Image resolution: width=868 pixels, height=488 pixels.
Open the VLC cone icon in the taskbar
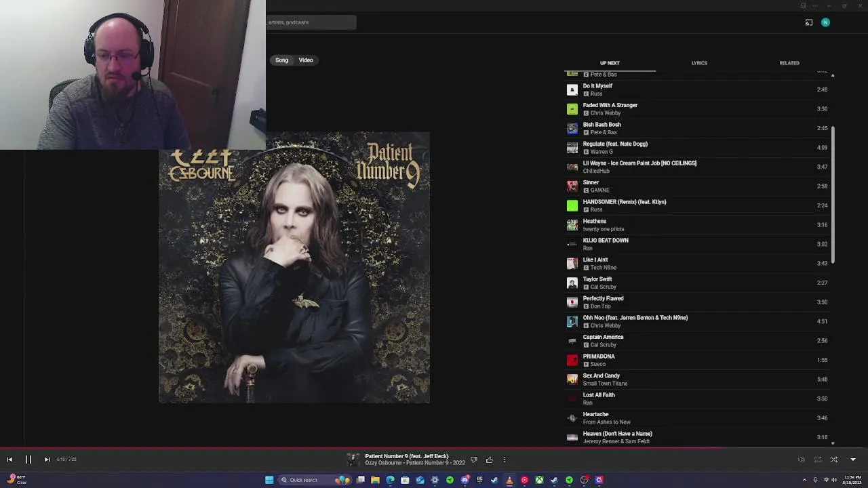click(509, 480)
